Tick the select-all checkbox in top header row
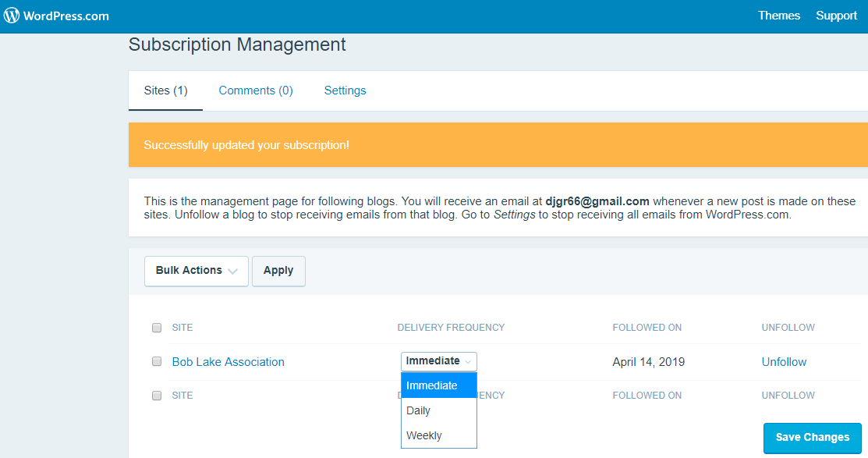This screenshot has width=868, height=458. click(x=157, y=328)
